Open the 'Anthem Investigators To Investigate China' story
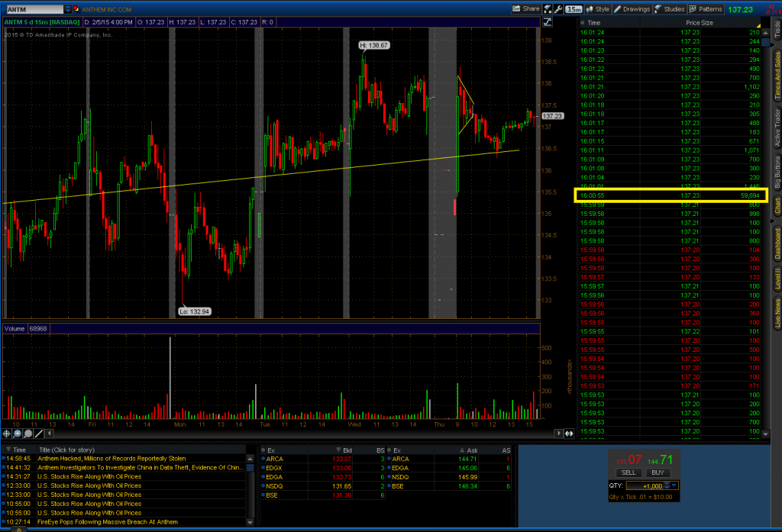The width and height of the screenshot is (782, 532). tap(141, 468)
